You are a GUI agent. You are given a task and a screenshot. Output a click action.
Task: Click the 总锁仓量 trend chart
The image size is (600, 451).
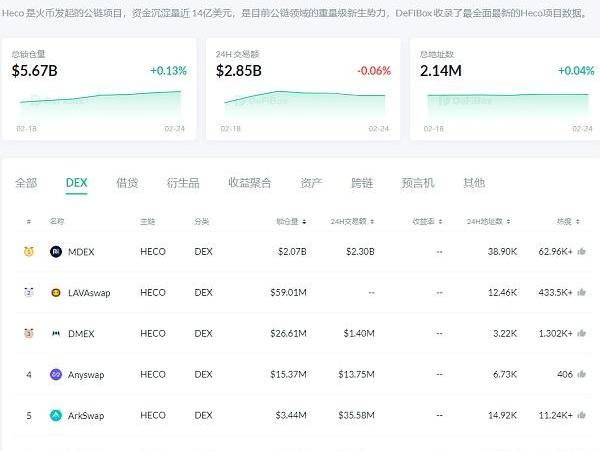click(x=99, y=100)
